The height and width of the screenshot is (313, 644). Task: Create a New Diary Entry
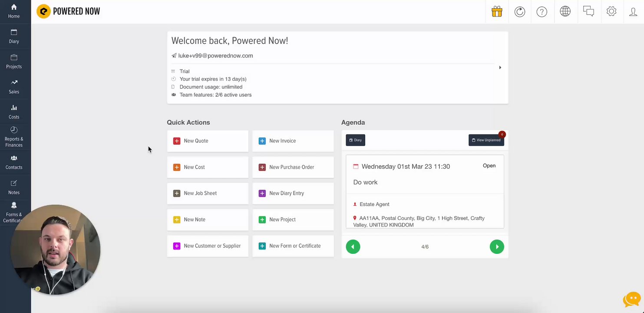(x=293, y=193)
